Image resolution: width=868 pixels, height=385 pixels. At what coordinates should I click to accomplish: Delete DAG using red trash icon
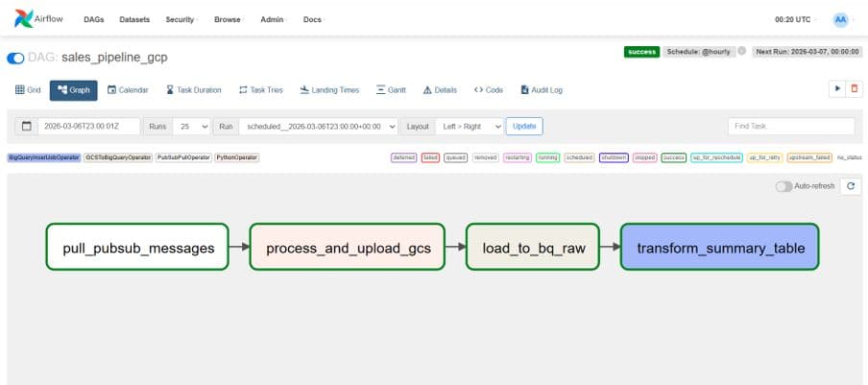(855, 88)
